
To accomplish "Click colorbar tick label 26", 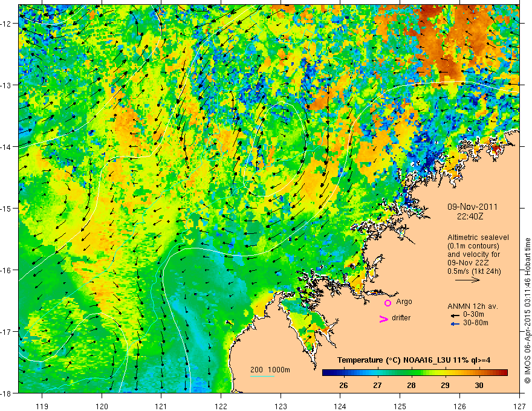I will pos(343,386).
